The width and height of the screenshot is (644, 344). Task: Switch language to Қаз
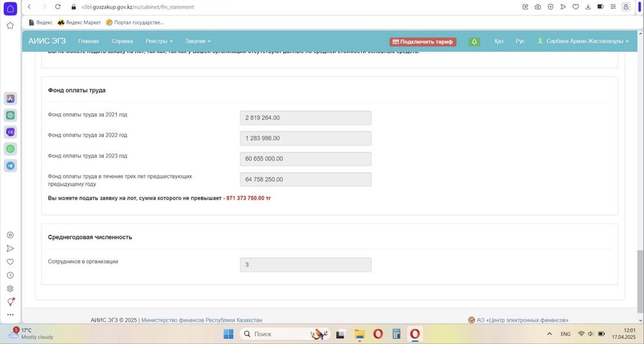[498, 41]
